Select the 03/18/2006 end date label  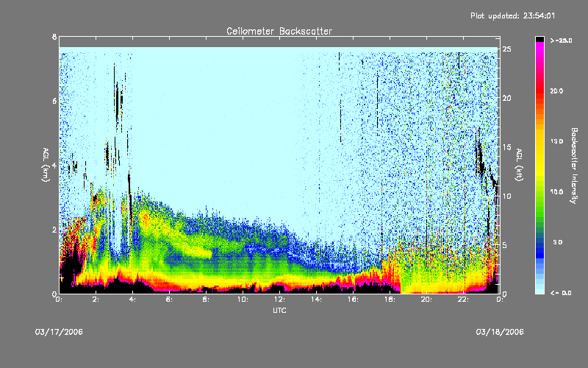click(x=500, y=332)
